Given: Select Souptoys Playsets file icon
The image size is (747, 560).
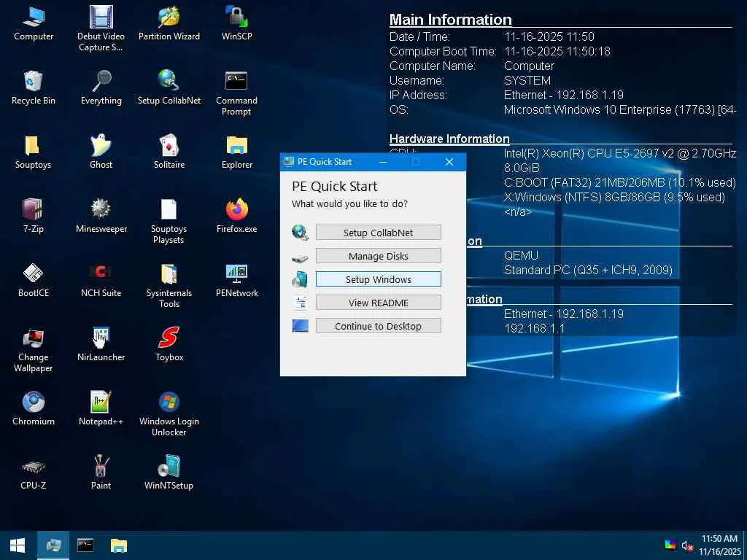Looking at the screenshot, I should [169, 222].
